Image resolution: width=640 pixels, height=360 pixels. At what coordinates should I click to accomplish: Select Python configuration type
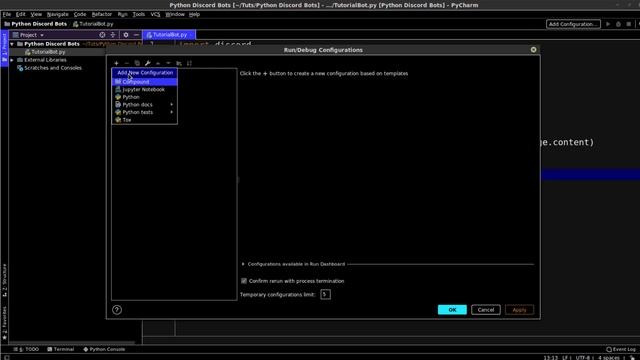tap(144, 97)
